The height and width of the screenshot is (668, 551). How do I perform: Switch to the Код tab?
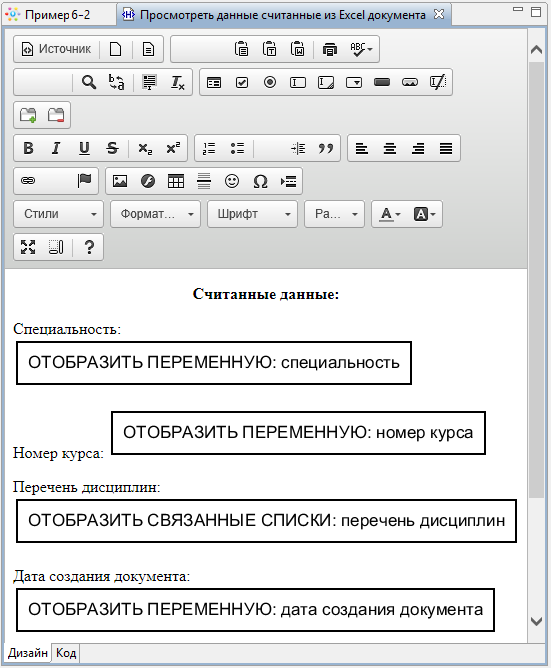pos(66,653)
